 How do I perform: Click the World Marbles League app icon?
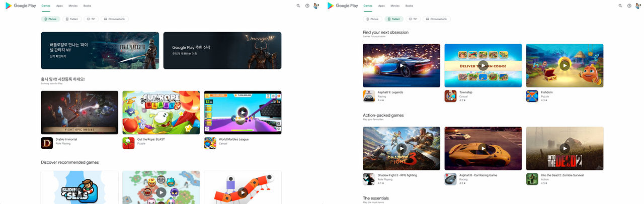210,143
